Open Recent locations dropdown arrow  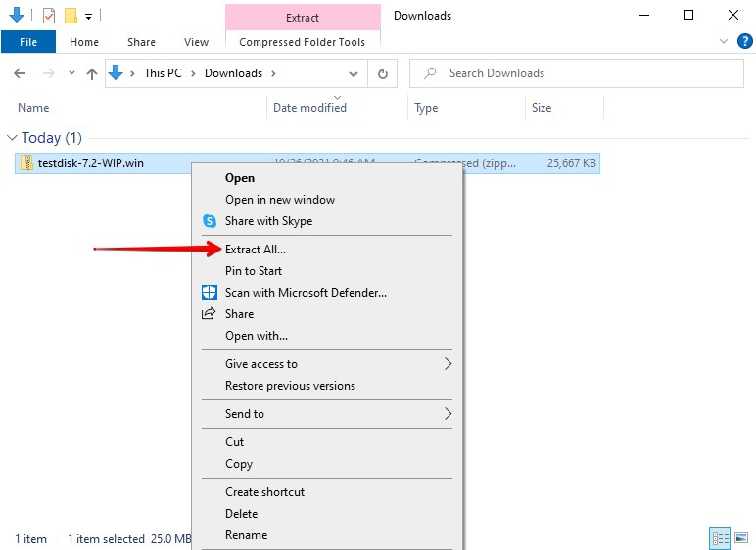click(71, 73)
